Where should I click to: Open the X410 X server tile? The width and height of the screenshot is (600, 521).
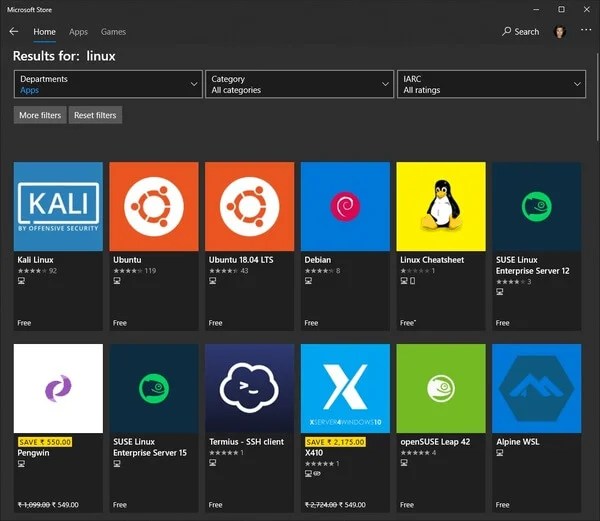345,389
